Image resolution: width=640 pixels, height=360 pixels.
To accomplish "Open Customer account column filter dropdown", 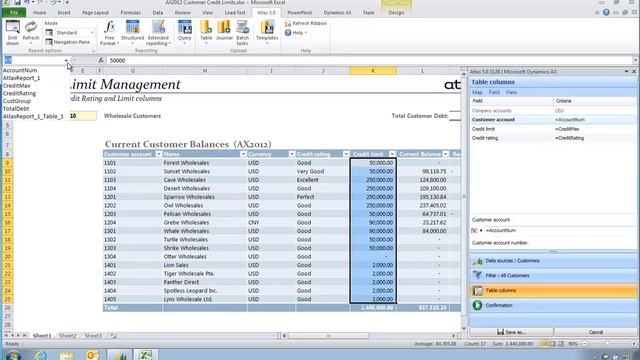I will click(159, 154).
